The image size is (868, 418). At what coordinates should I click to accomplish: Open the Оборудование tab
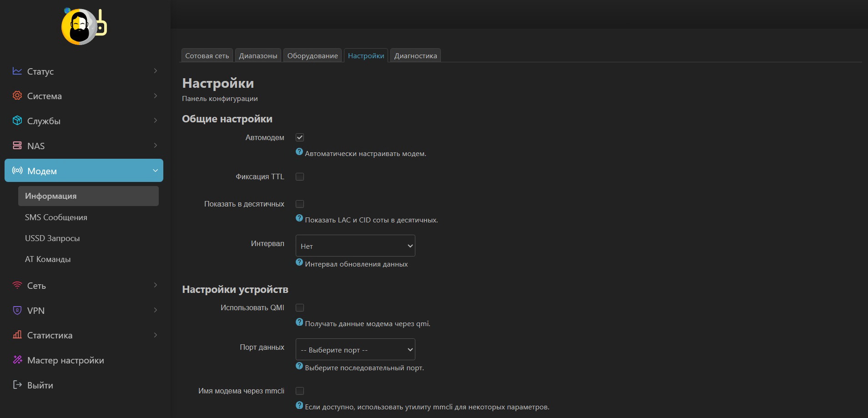(x=313, y=55)
